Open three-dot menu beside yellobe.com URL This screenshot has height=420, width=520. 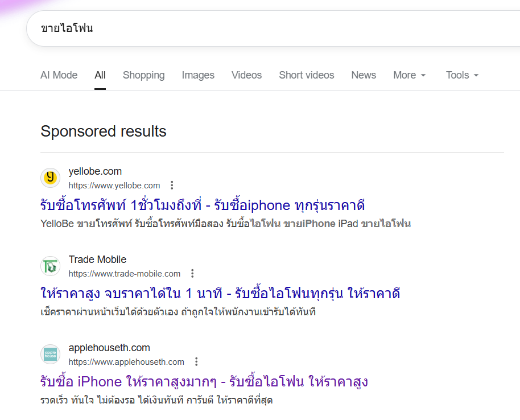coord(172,186)
